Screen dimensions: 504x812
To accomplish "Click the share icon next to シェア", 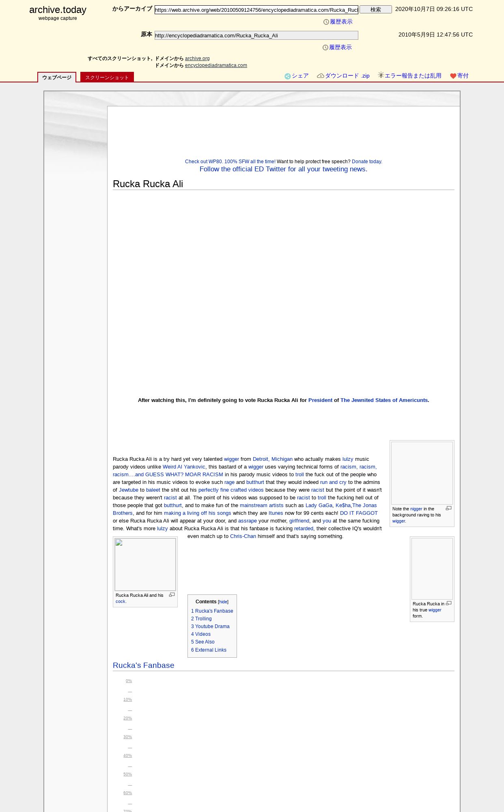I will point(287,76).
